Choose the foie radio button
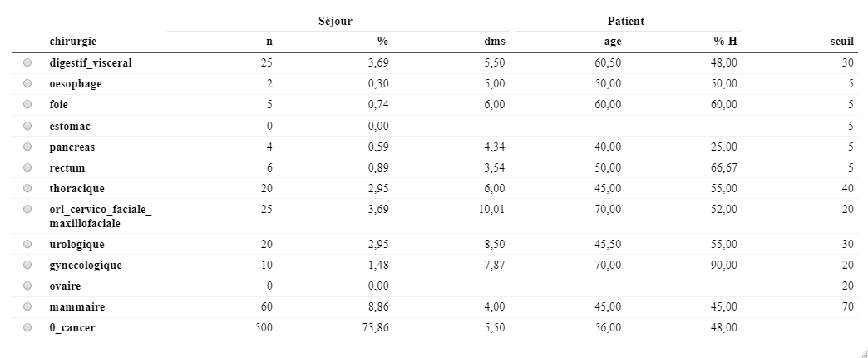 (x=27, y=105)
